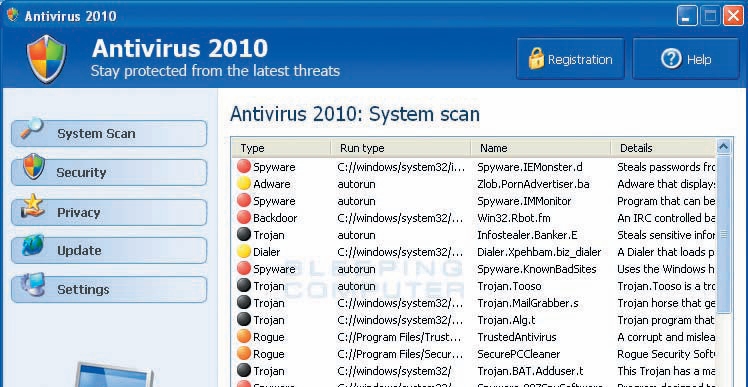Viewport: 748px width, 387px height.
Task: Select the Trojan.MailGrabber.s name cell
Action: 528,303
